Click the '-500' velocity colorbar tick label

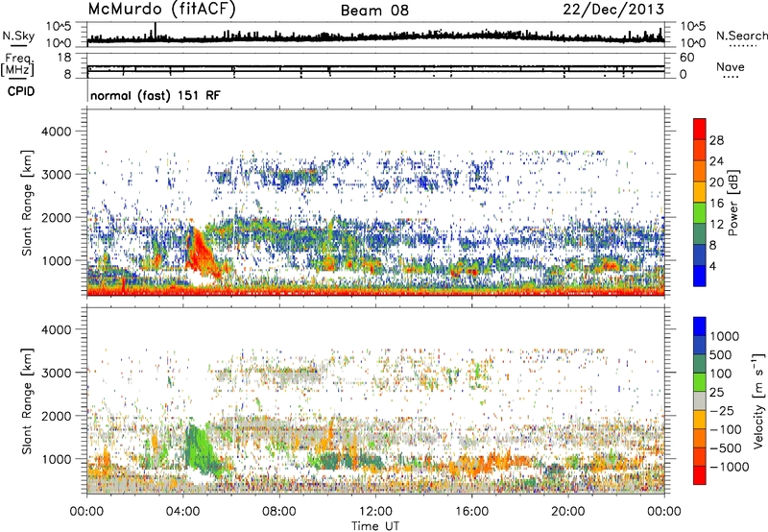pos(726,447)
